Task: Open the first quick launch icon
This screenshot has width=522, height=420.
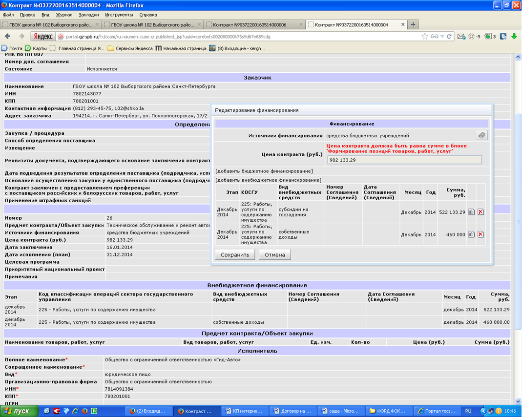Action: (47, 411)
